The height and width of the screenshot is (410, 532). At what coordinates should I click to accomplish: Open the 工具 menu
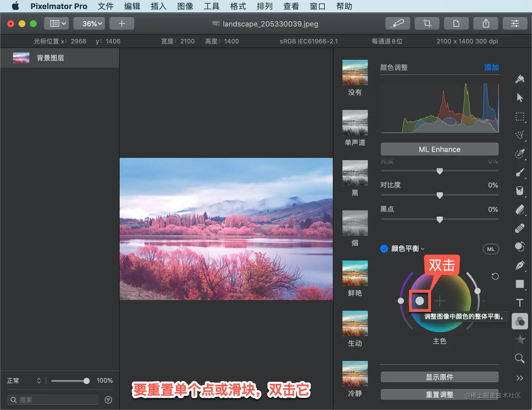pos(211,6)
